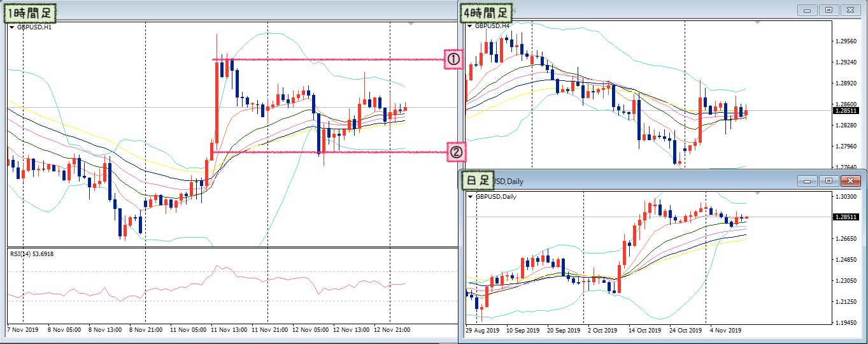
Task: Click the 14 Oct 2019 date on Daily chart
Action: pyautogui.click(x=644, y=331)
